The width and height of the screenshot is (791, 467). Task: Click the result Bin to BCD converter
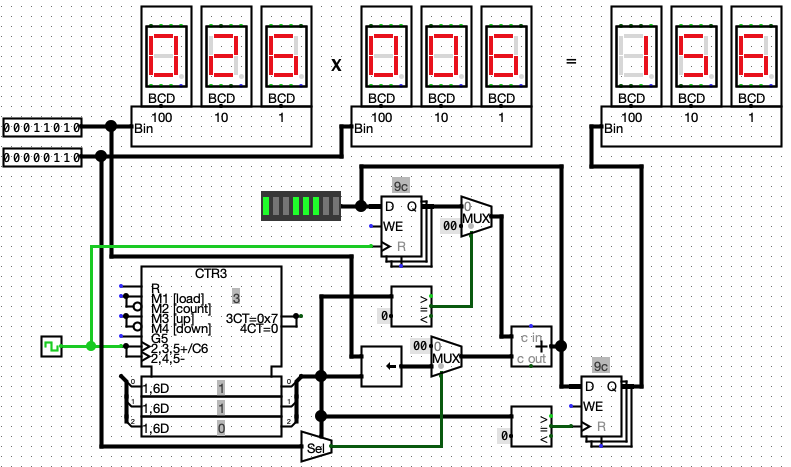(x=691, y=127)
